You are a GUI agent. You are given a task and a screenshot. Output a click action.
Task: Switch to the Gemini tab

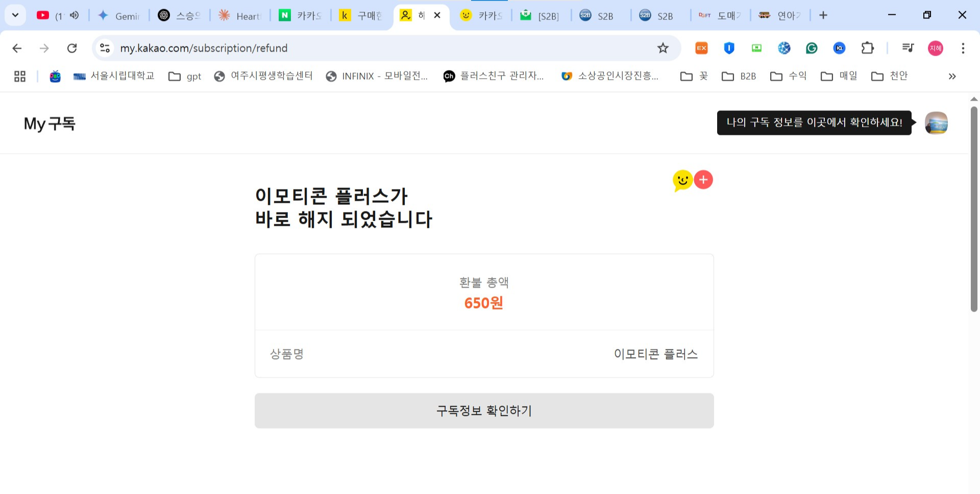click(118, 16)
